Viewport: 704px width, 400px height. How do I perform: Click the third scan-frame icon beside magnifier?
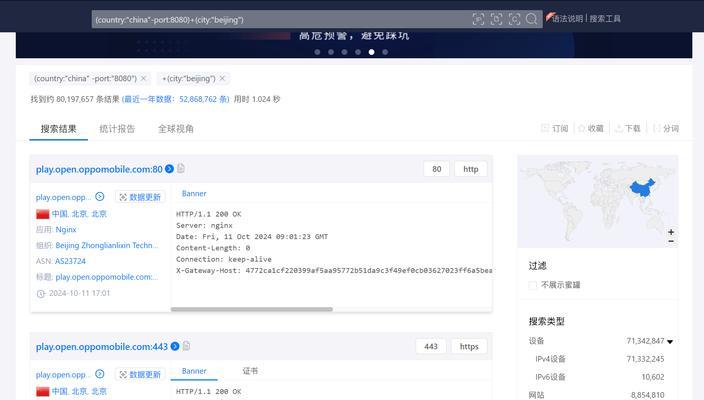[x=514, y=19]
